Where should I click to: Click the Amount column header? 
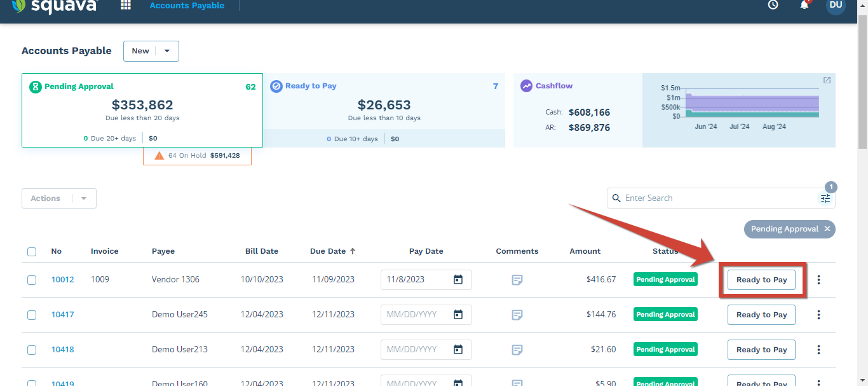(585, 251)
